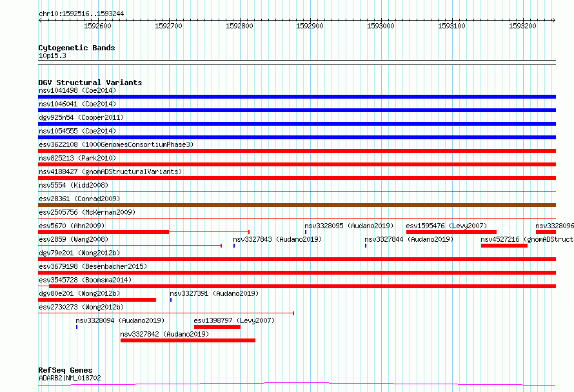Click the Cytogenetic Bands track title
The width and height of the screenshot is (574, 392).
[77, 48]
